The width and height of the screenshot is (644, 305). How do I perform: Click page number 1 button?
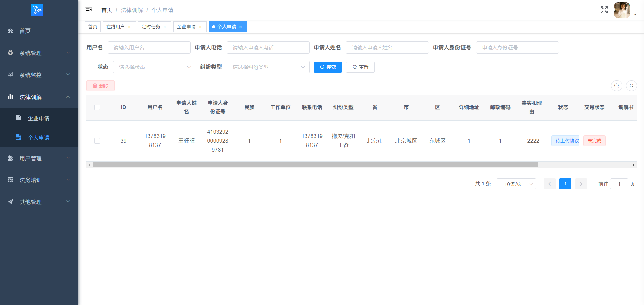(x=565, y=184)
